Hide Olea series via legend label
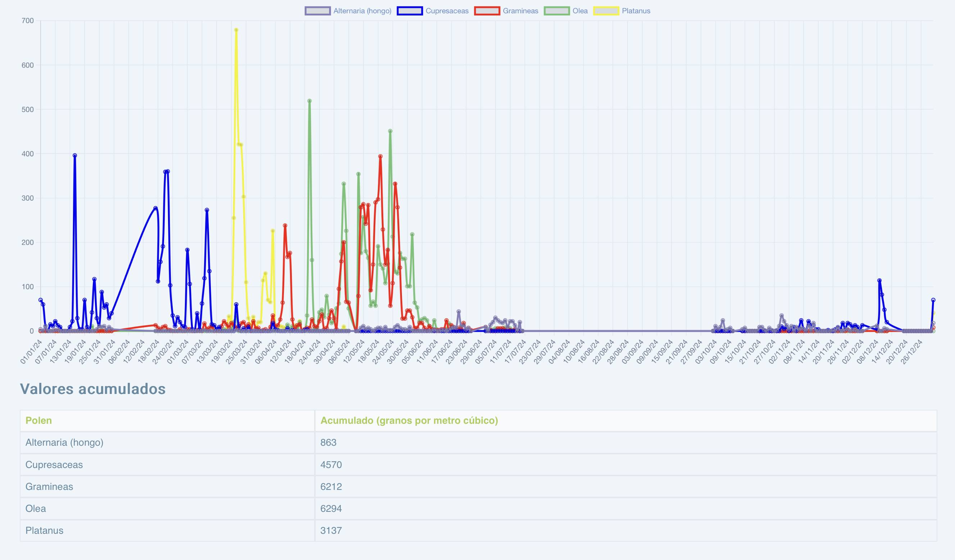955x560 pixels. tap(580, 11)
